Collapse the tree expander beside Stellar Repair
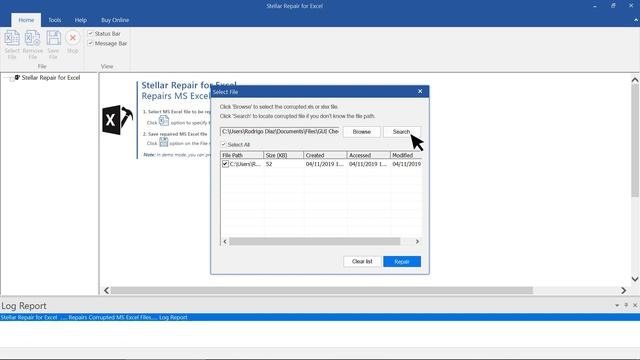This screenshot has width=640, height=360. [12, 79]
